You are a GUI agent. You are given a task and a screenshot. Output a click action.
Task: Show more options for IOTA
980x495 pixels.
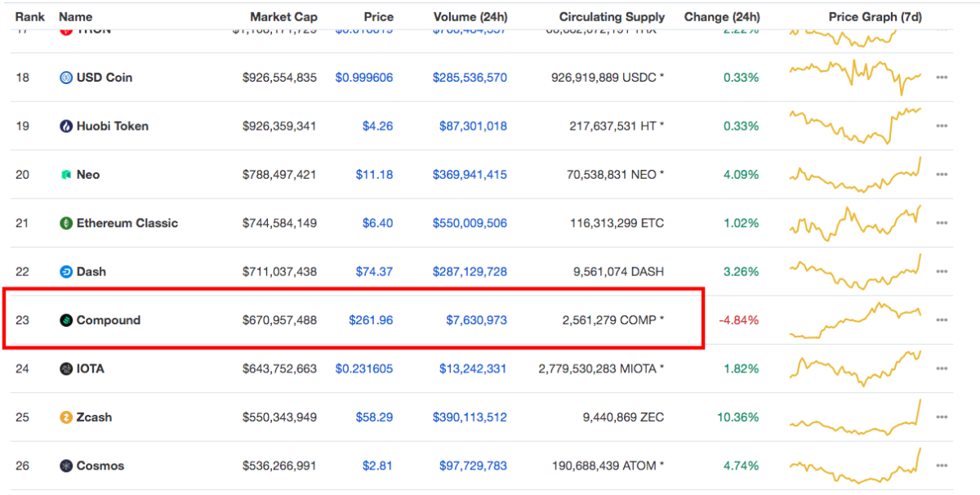click(x=942, y=369)
